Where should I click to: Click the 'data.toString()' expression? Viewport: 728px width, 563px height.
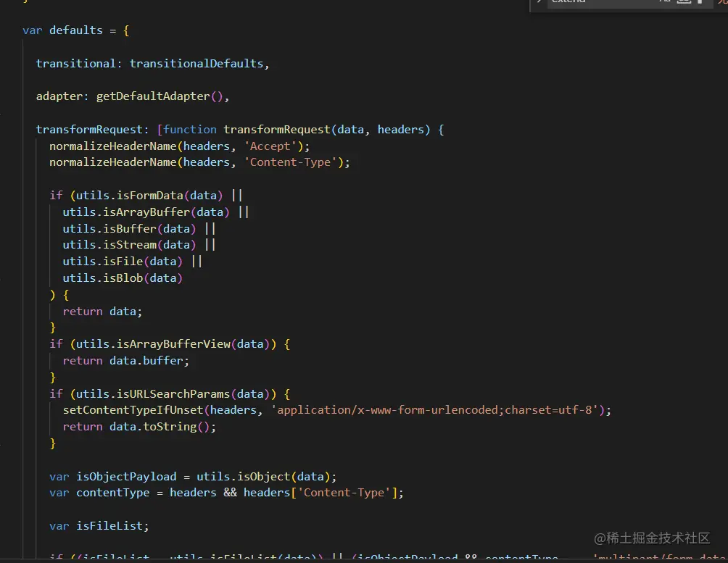160,427
